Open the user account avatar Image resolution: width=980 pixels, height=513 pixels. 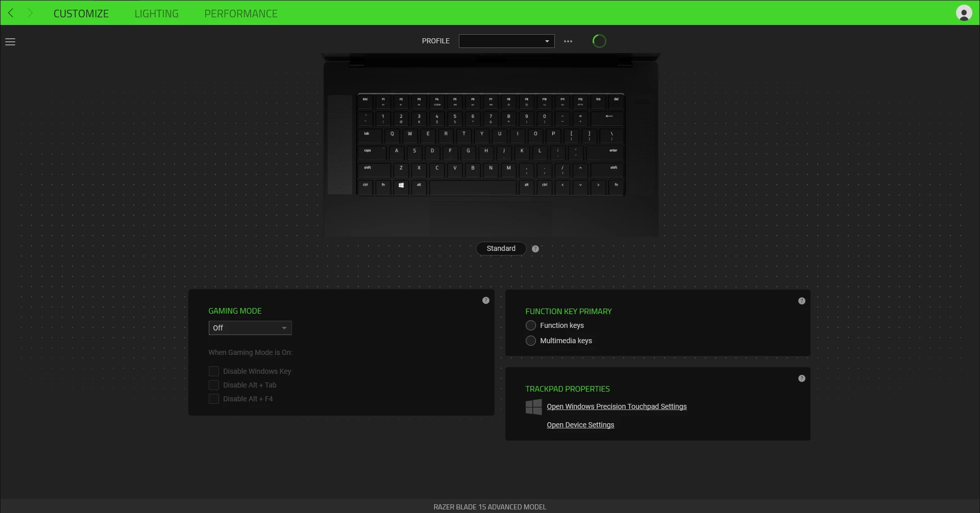(x=964, y=13)
